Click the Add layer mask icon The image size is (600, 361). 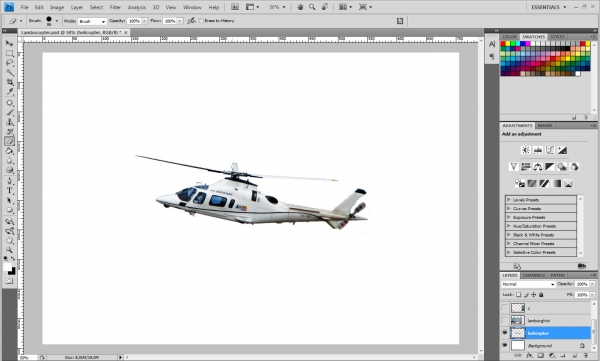(x=540, y=356)
